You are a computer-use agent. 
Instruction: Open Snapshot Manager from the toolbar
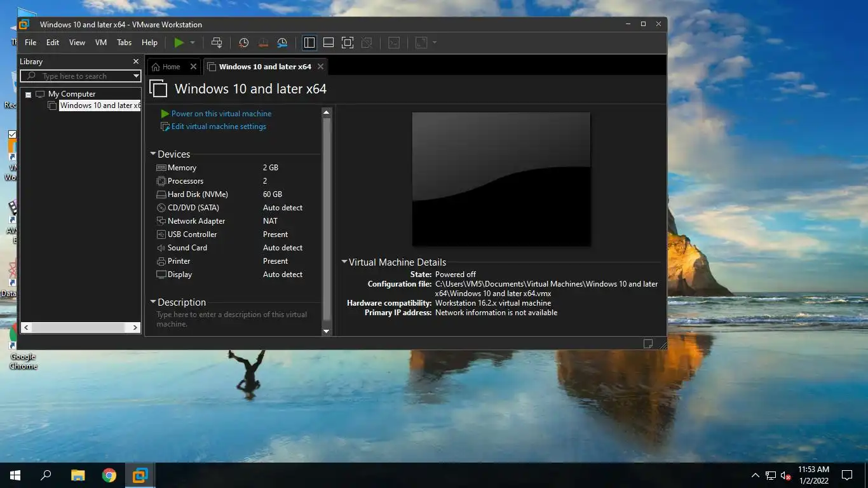coord(282,43)
